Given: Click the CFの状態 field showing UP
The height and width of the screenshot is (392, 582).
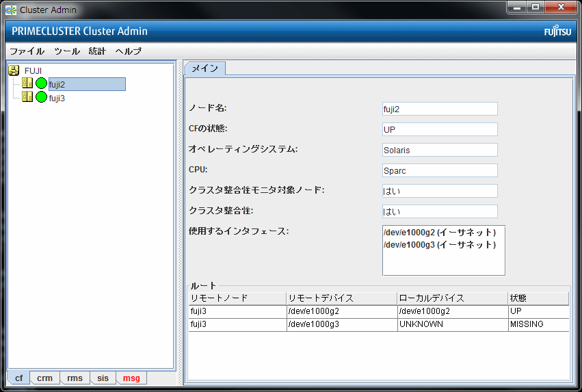Looking at the screenshot, I should pyautogui.click(x=440, y=129).
